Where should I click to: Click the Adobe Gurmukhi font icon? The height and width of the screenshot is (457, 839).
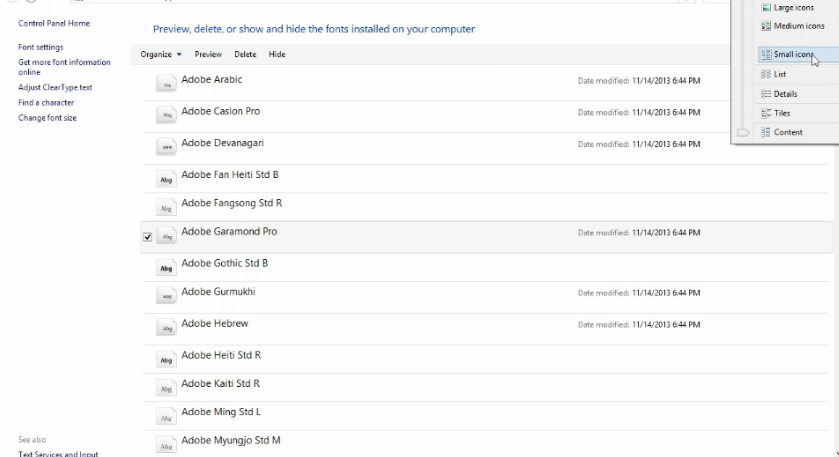click(x=167, y=296)
